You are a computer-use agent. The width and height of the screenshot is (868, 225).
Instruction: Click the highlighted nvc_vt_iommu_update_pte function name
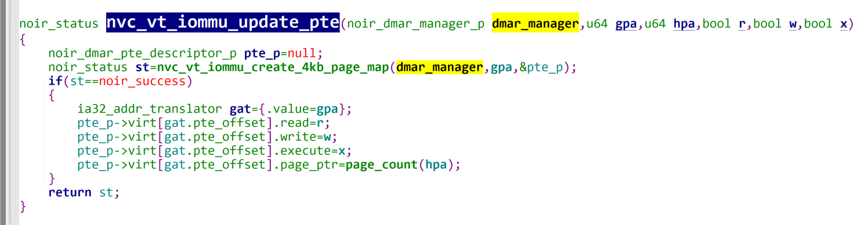[x=222, y=24]
